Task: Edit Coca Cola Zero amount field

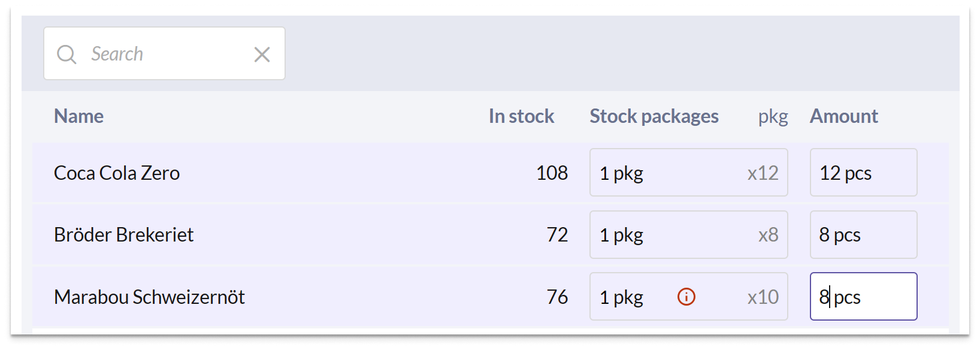Action: pyautogui.click(x=864, y=173)
